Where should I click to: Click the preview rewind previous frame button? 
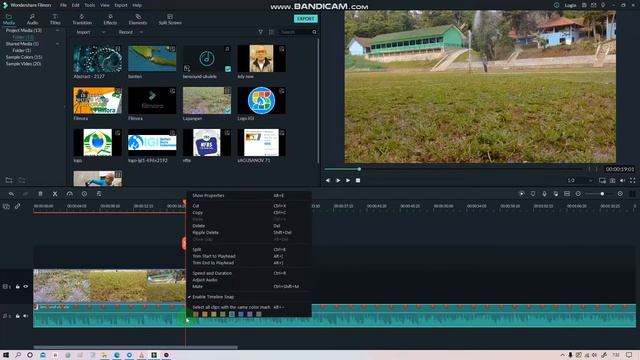click(328, 180)
